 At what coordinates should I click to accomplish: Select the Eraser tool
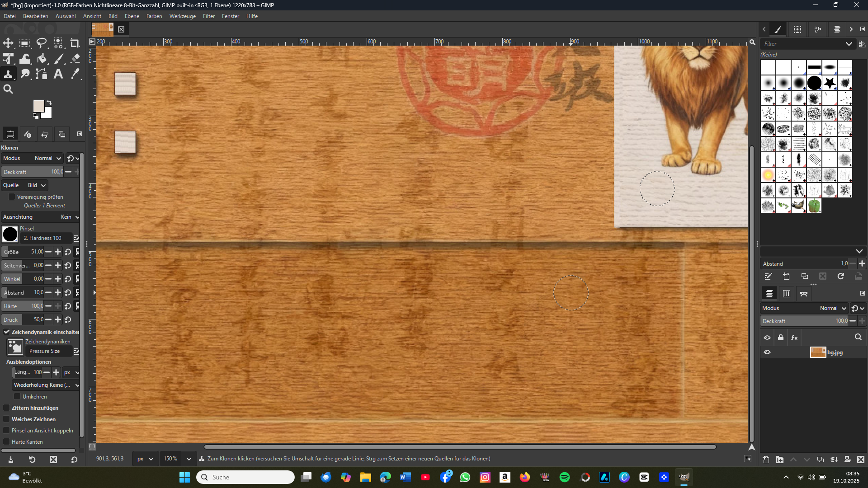[x=75, y=59]
